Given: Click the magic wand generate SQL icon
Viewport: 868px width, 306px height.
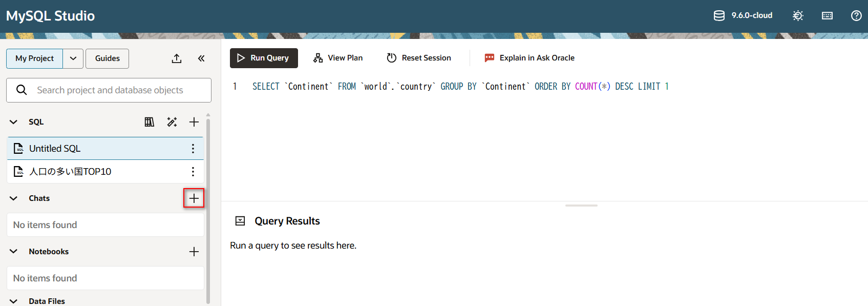Looking at the screenshot, I should (172, 122).
